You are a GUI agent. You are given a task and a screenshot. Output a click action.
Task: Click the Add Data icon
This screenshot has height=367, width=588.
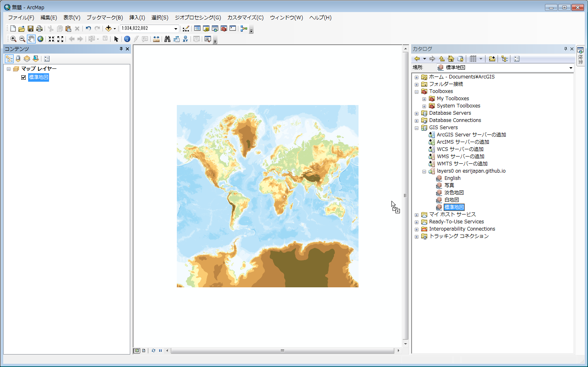[108, 28]
